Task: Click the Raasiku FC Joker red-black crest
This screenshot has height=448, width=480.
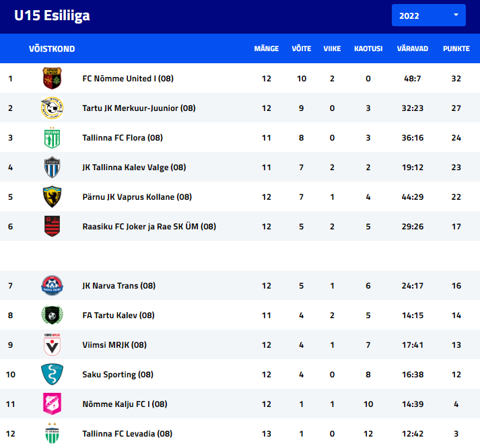Action: (52, 226)
